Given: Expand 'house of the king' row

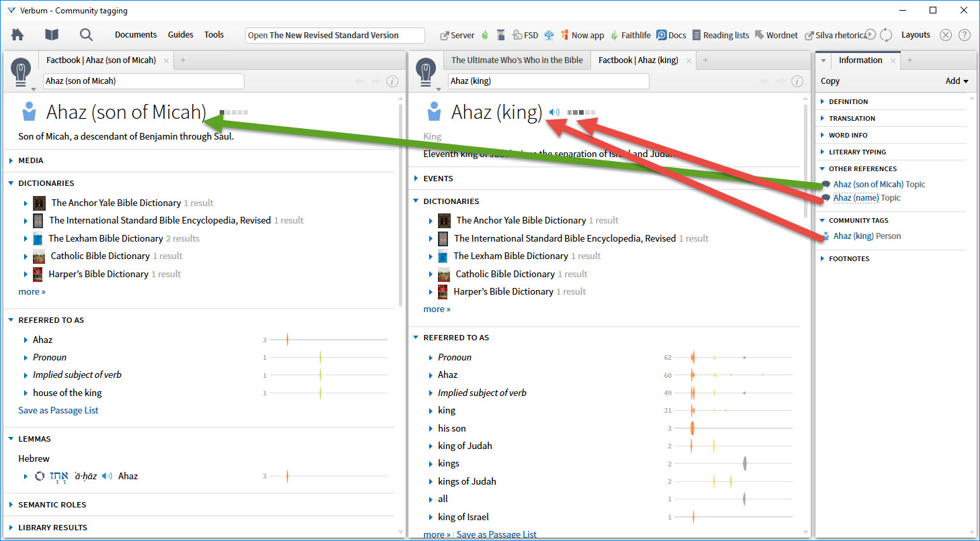Looking at the screenshot, I should pyautogui.click(x=26, y=393).
